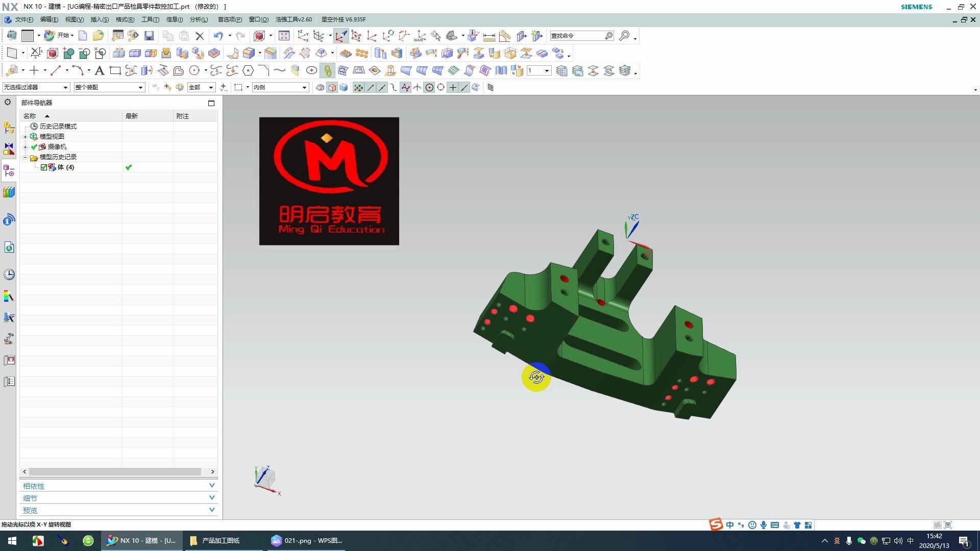Click the Open file folder icon
The height and width of the screenshot is (551, 980).
[98, 36]
